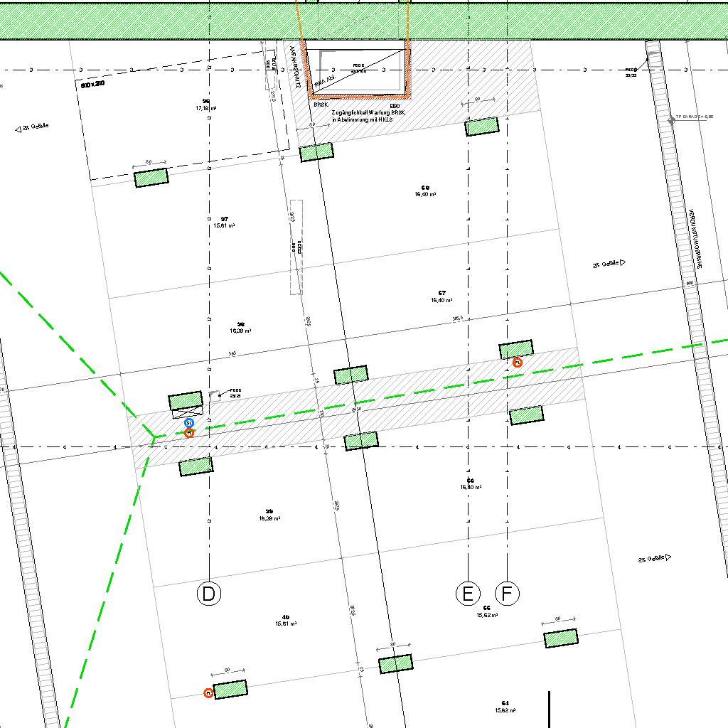Click the grid axis bubble D
728x728 pixels.
208,594
